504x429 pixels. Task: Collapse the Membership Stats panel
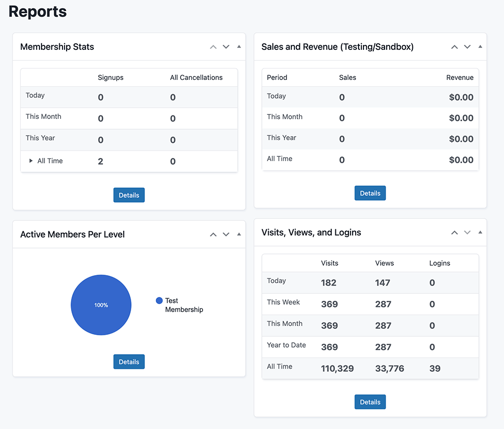coord(239,47)
